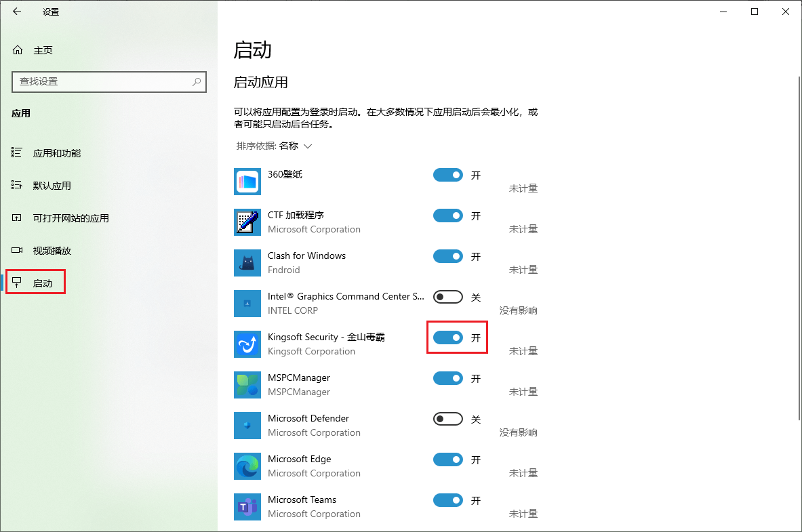Click the MSPCManager app icon

click(x=247, y=385)
